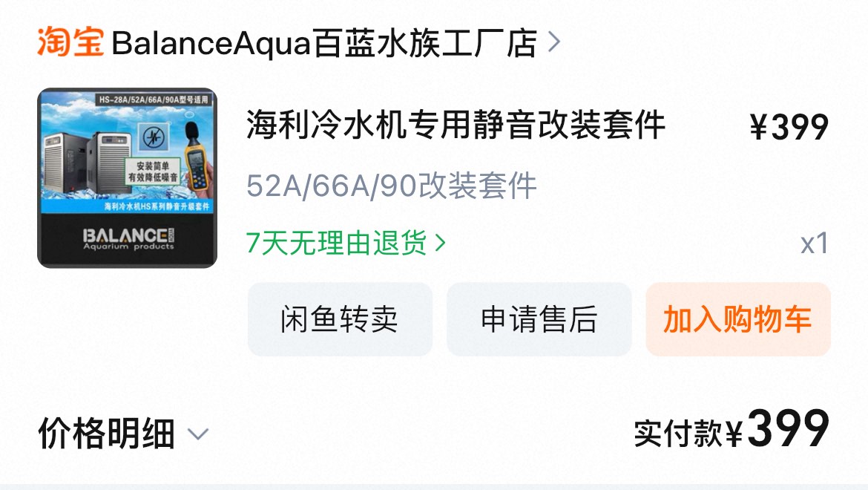Expand the down chevron beside 价格明细
This screenshot has height=490, width=868.
pos(198,434)
